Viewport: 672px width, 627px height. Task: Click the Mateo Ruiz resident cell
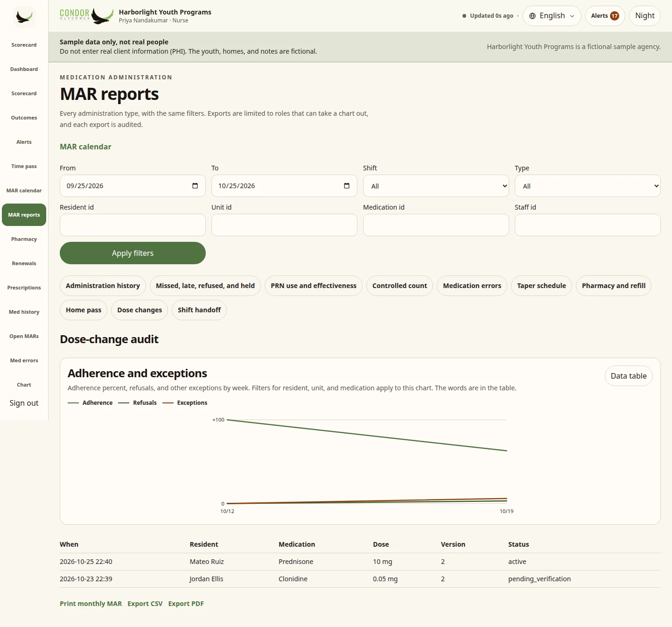[x=207, y=562]
